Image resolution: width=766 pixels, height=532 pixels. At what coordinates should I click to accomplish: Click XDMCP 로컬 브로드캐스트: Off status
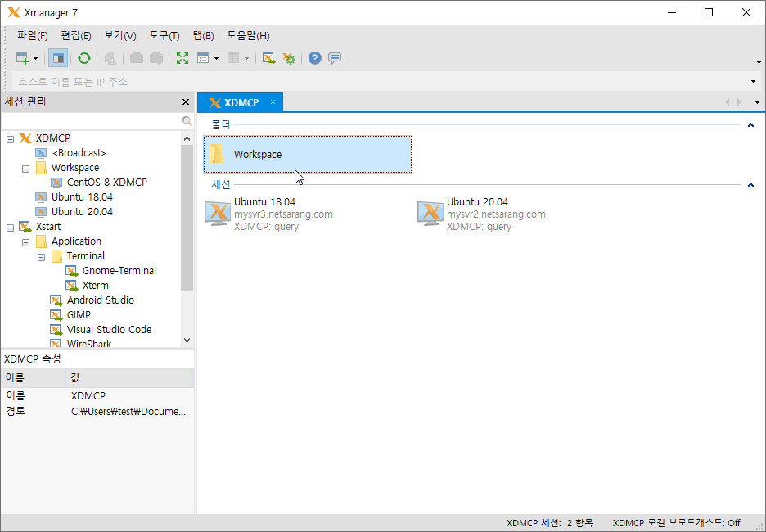677,523
